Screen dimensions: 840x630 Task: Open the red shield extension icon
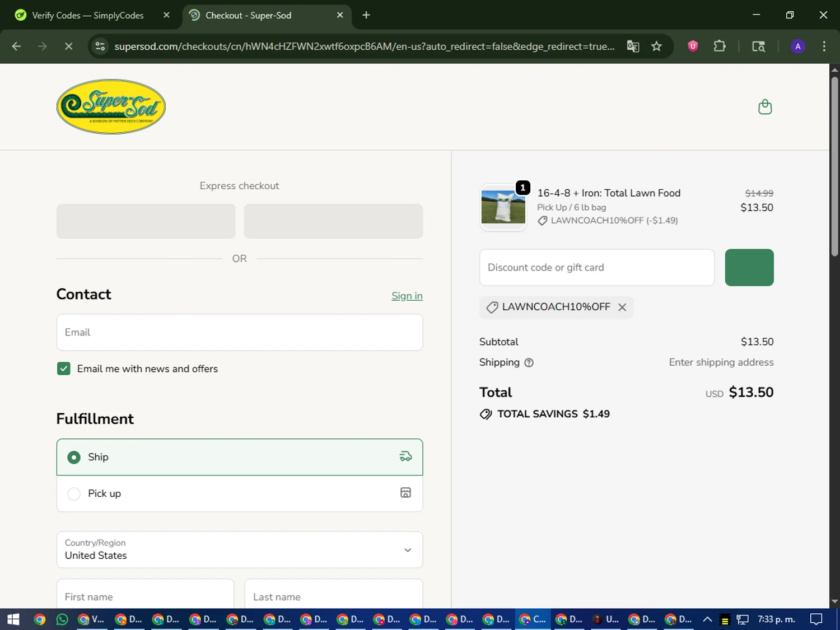click(693, 46)
